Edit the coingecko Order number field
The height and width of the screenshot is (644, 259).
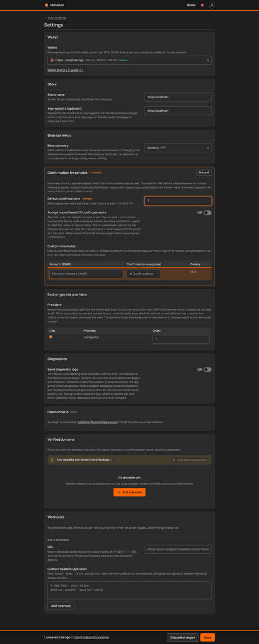click(181, 339)
